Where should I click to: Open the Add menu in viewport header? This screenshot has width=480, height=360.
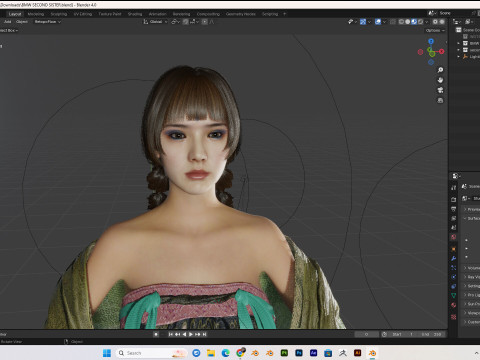click(x=7, y=22)
